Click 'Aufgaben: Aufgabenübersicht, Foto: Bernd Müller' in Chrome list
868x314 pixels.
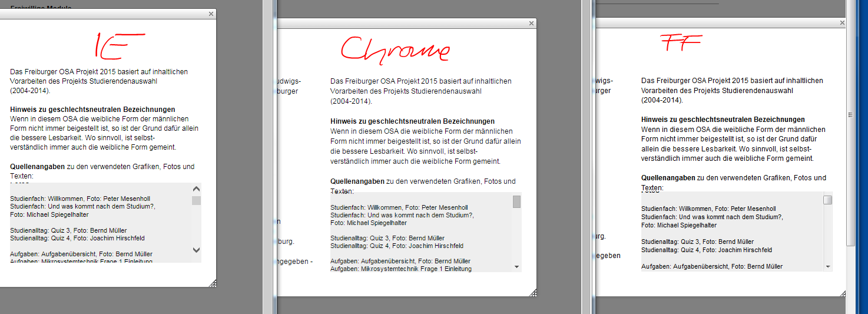399,261
